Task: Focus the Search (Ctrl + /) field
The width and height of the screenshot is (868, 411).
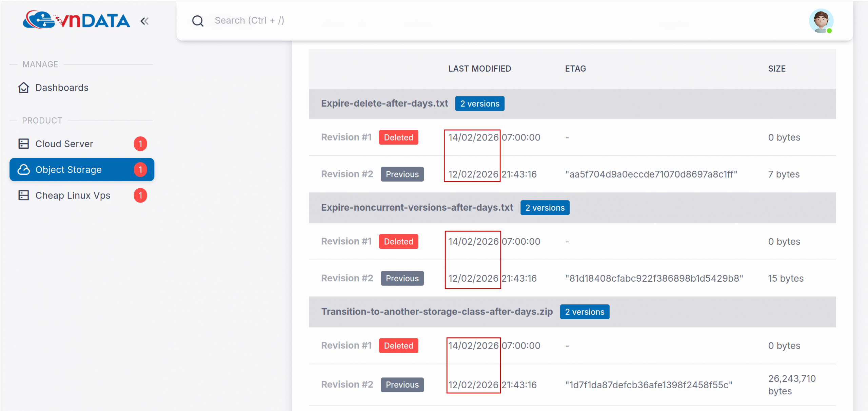Action: click(x=249, y=20)
